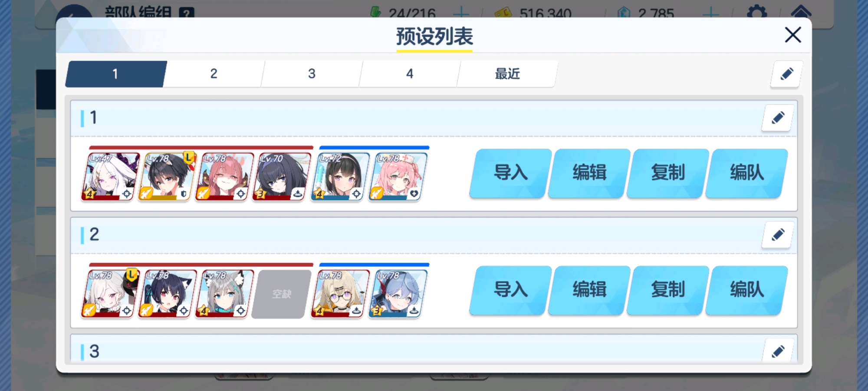Open preset tab 4

409,74
